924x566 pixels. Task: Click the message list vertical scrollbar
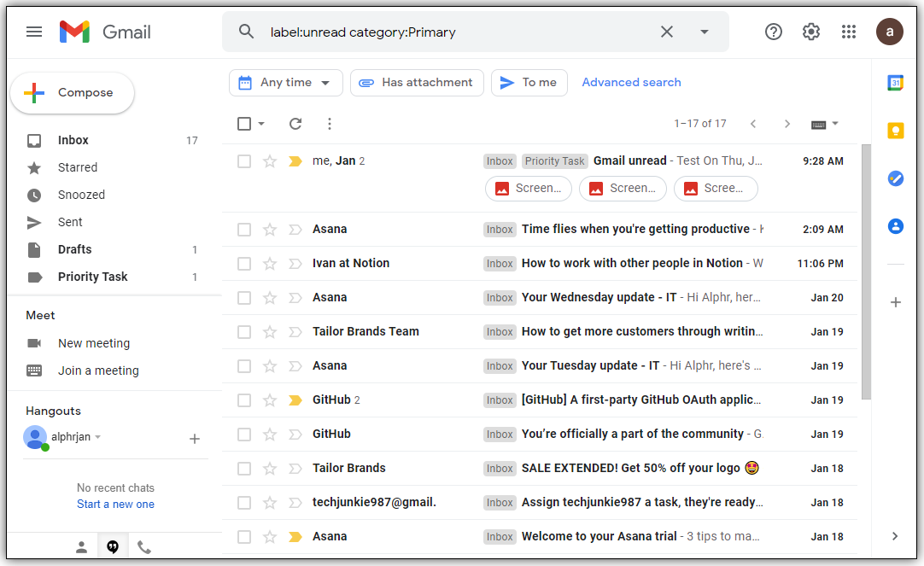click(866, 272)
